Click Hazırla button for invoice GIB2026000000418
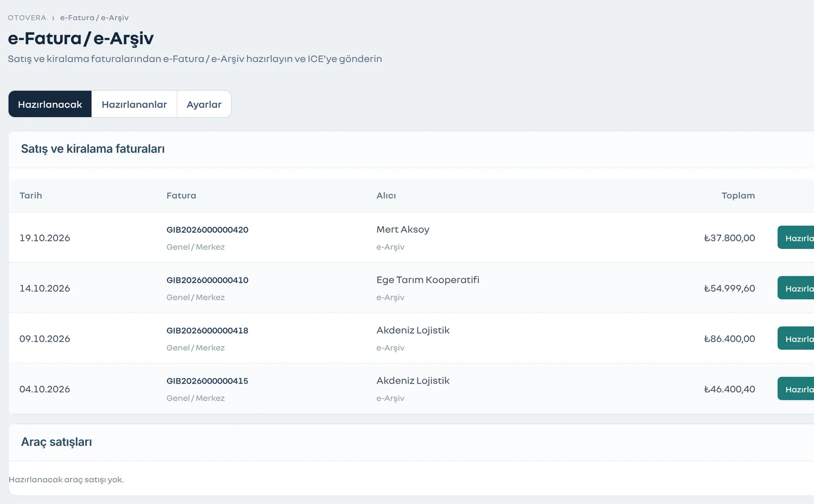The width and height of the screenshot is (814, 504). coord(796,339)
